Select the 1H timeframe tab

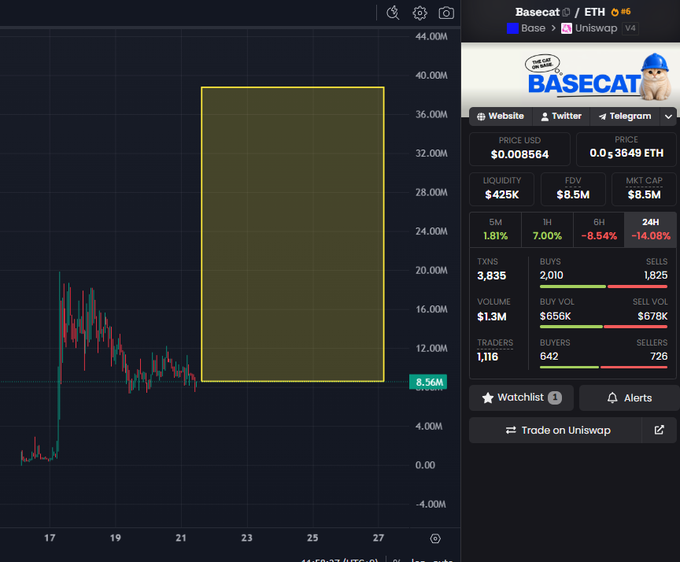pos(547,229)
